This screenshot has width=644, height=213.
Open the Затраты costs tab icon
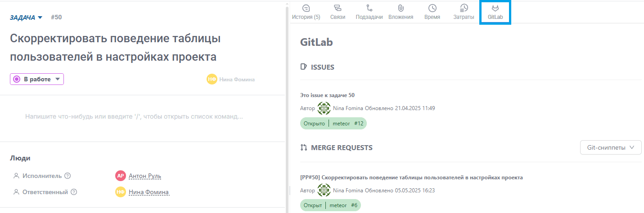pyautogui.click(x=464, y=8)
